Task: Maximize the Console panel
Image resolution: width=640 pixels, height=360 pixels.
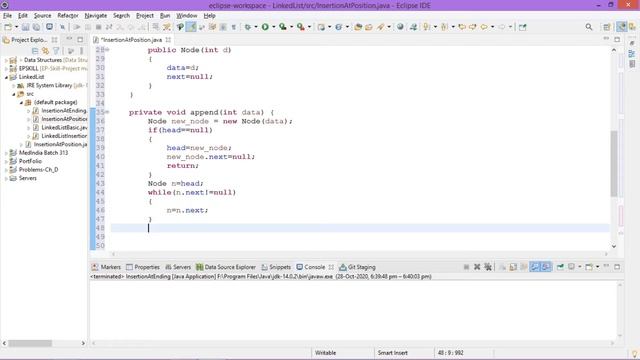Action: pyautogui.click(x=617, y=267)
